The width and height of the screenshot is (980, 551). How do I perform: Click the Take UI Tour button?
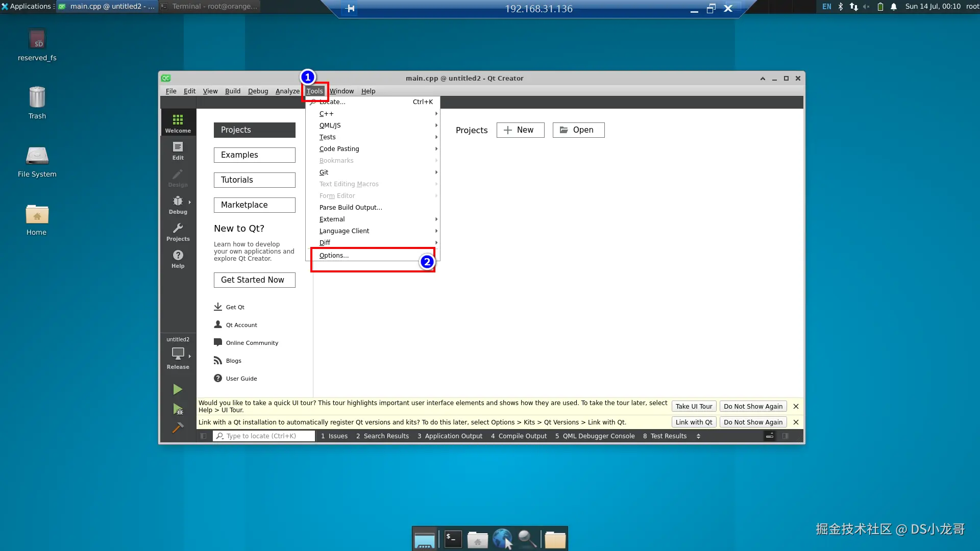694,407
